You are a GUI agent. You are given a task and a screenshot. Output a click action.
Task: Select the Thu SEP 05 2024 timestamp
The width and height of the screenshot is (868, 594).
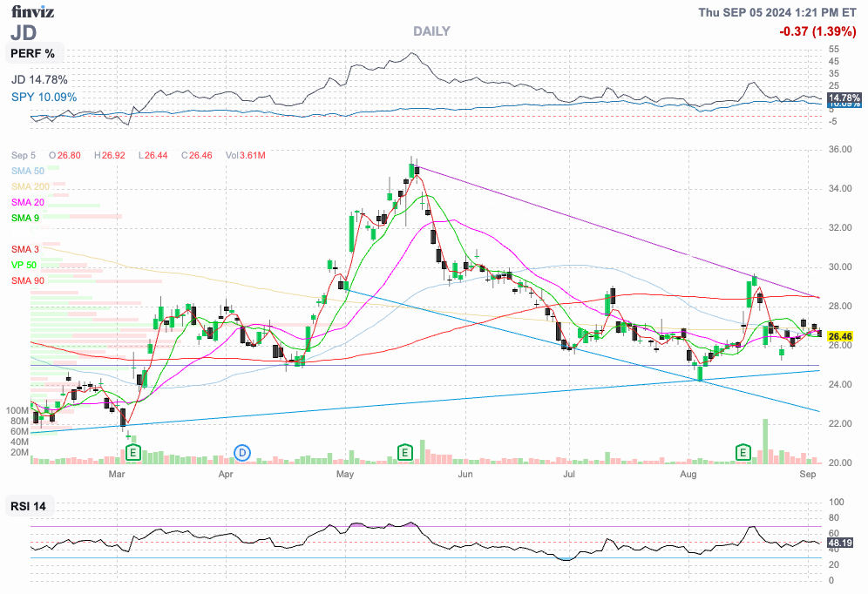pos(776,12)
